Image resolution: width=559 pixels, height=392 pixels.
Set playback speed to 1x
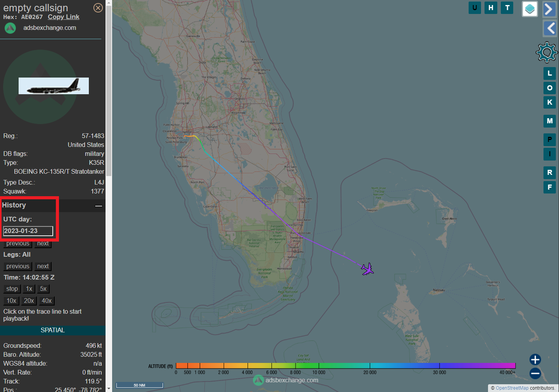click(29, 289)
